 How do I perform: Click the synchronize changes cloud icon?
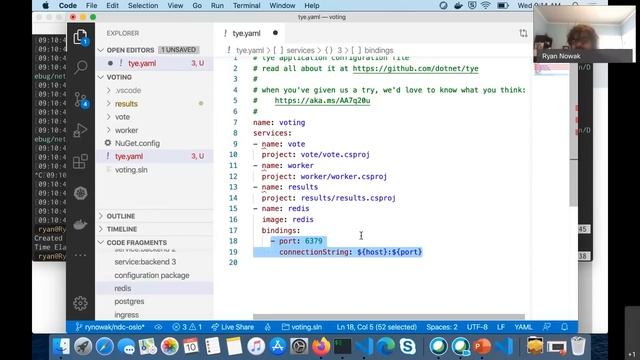(x=158, y=327)
